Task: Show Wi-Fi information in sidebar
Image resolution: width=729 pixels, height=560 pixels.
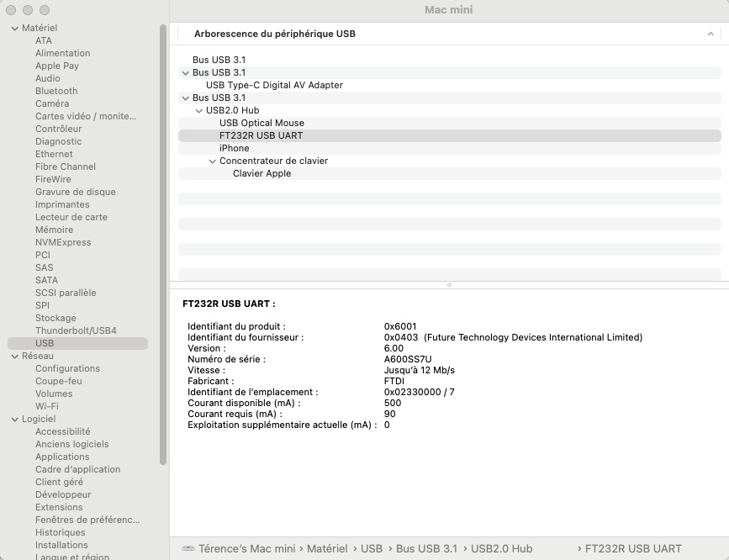Action: [x=46, y=406]
